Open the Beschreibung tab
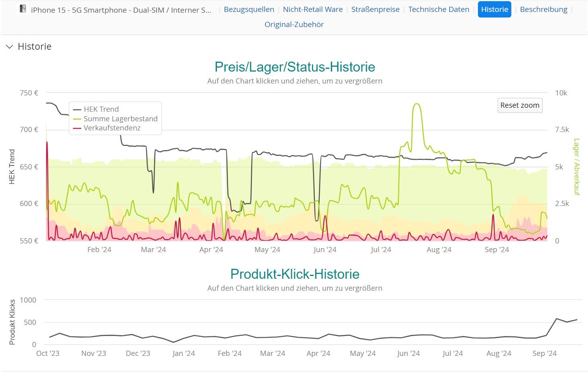The height and width of the screenshot is (373, 588). tap(544, 9)
